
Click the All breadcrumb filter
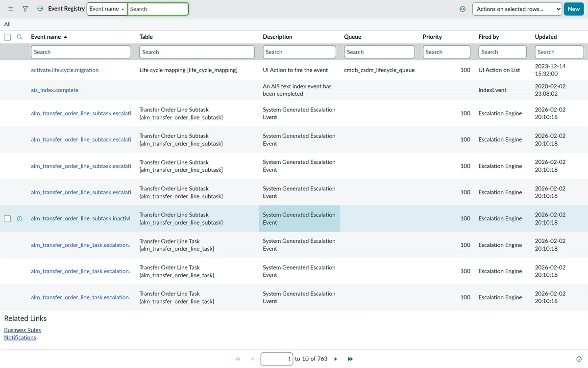pyautogui.click(x=7, y=24)
